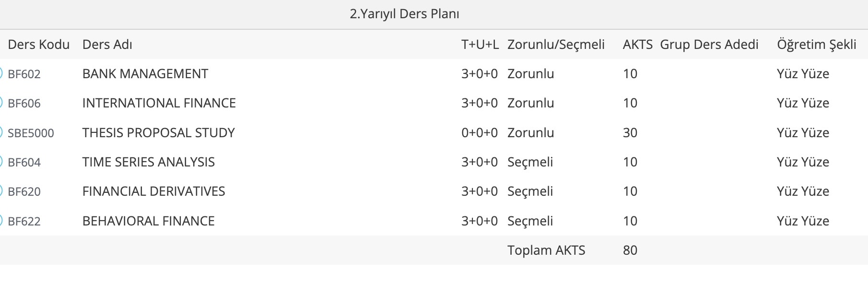Click the Zorunlu/Seçmeli column header

click(x=556, y=45)
